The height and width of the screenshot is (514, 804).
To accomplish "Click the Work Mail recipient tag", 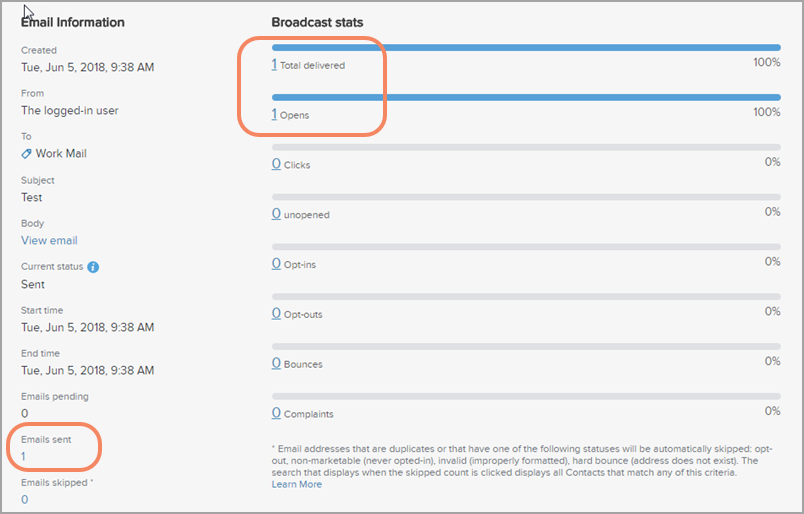I will point(62,154).
